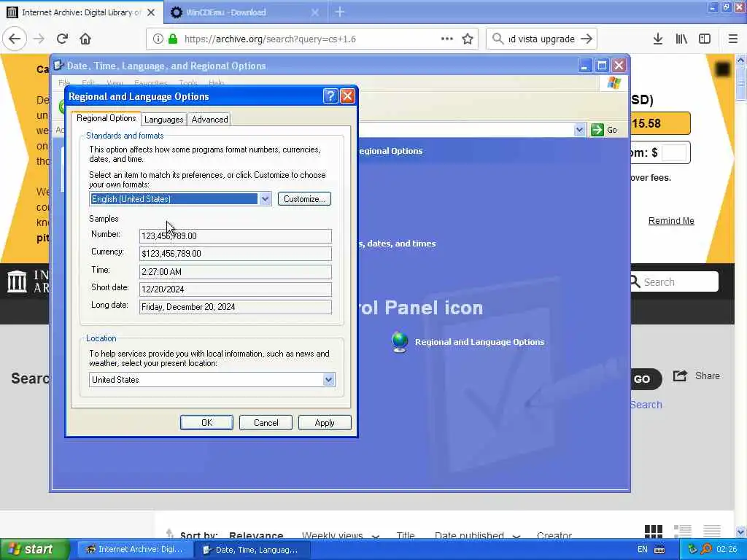Click the page scrollbar up arrow

[741, 61]
